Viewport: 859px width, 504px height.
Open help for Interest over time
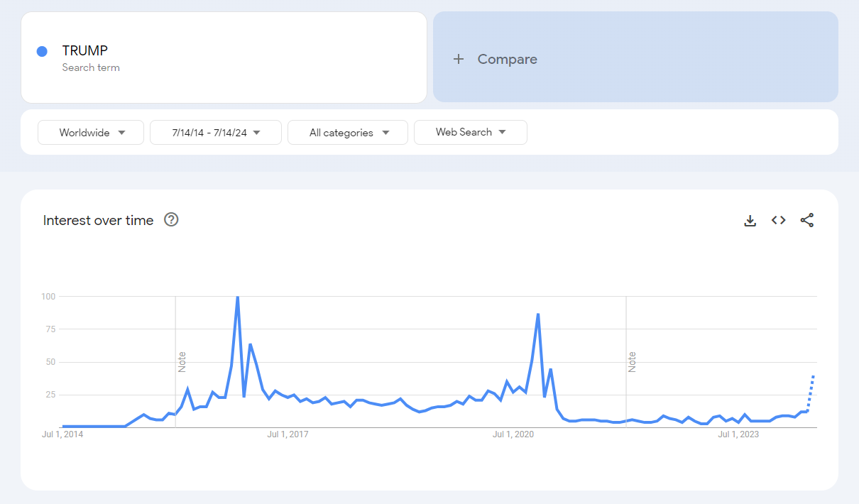pos(171,219)
